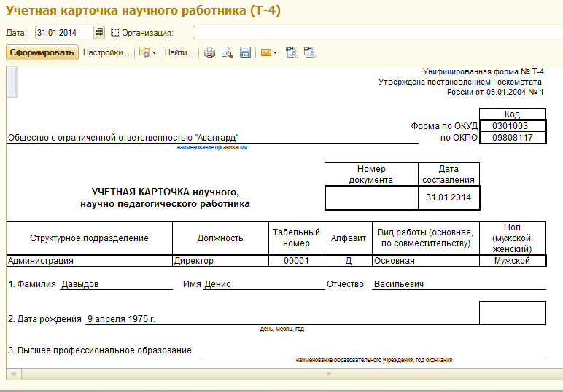
Task: Expand dropdown arrow next to envelope icon
Action: [276, 52]
